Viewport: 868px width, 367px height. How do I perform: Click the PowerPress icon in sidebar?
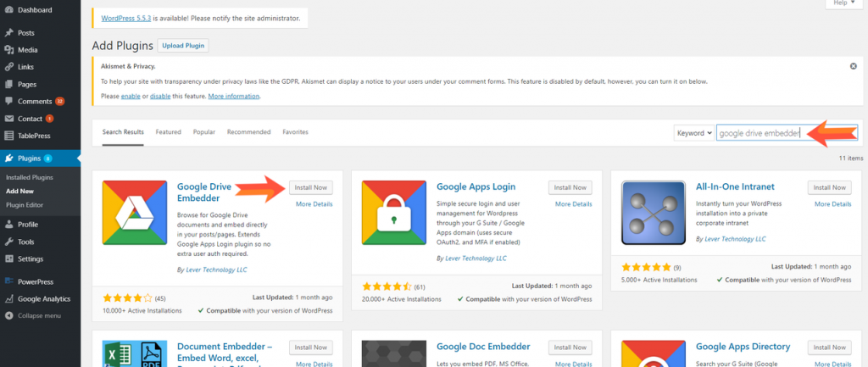(x=8, y=281)
